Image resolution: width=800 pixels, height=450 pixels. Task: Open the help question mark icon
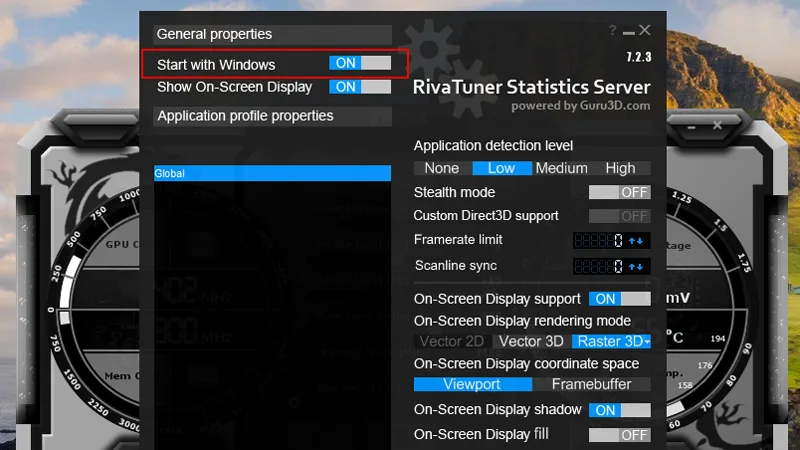click(612, 31)
